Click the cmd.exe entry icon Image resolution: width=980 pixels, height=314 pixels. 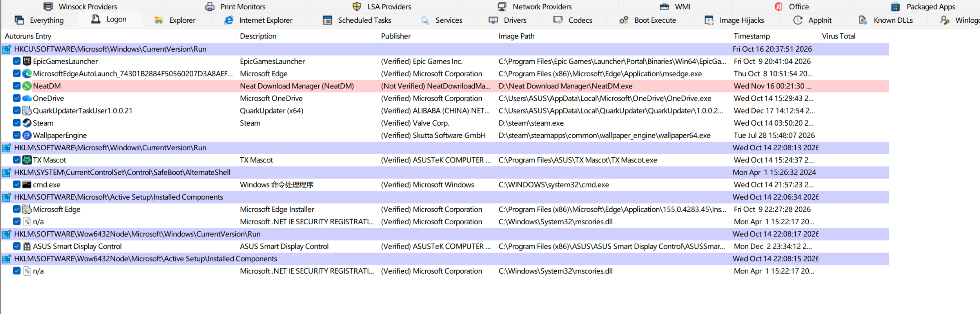27,184
